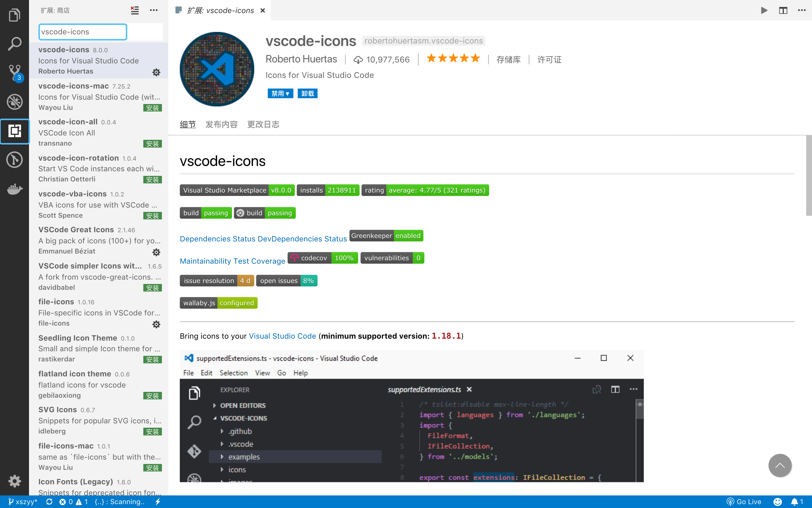Switch to the 细节 details tab
Image resolution: width=812 pixels, height=508 pixels.
tap(188, 124)
